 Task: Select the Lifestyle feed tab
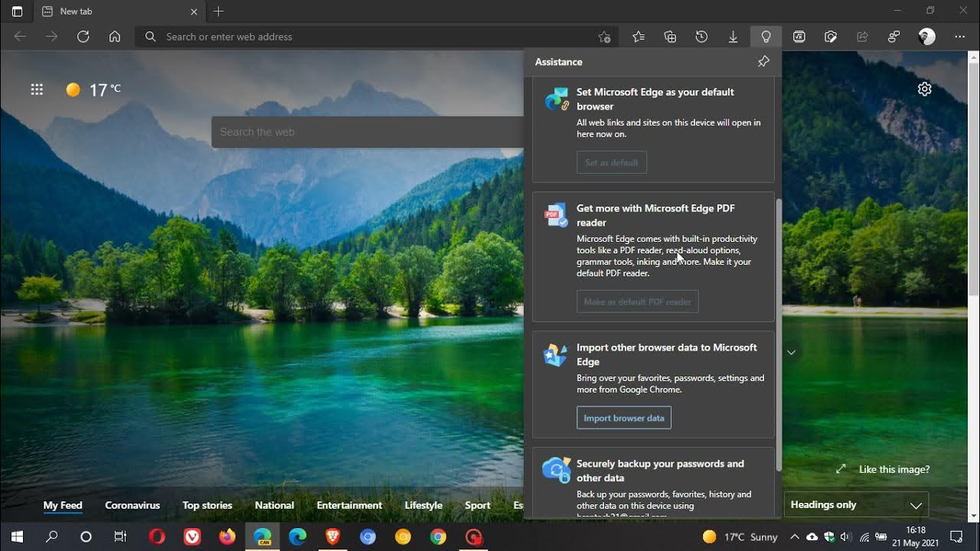(423, 505)
